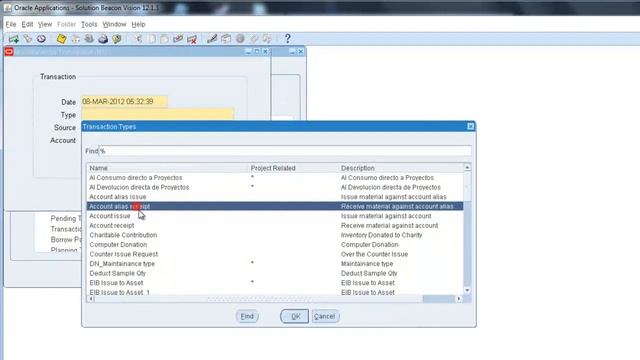Select 'AI Consumo directo a Proyectos' row
The width and height of the screenshot is (640, 360).
pyautogui.click(x=275, y=178)
